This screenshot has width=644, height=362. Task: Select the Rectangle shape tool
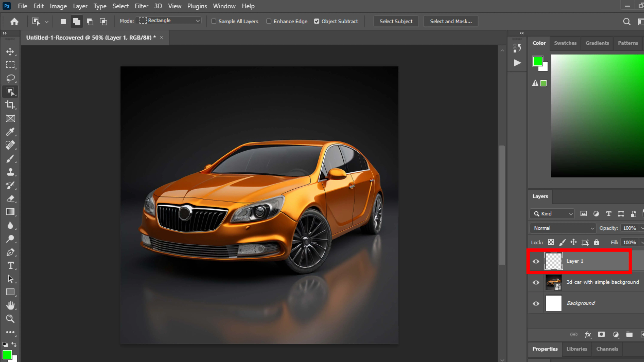[x=10, y=292]
